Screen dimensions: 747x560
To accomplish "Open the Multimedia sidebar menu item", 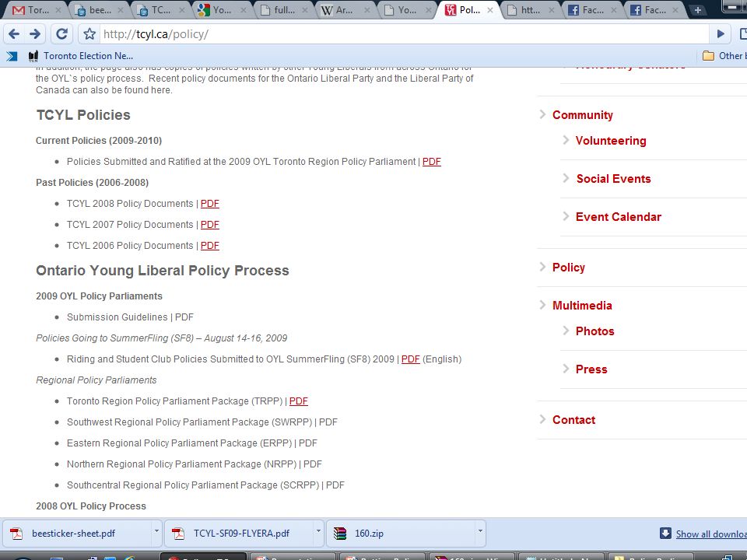I will (582, 305).
